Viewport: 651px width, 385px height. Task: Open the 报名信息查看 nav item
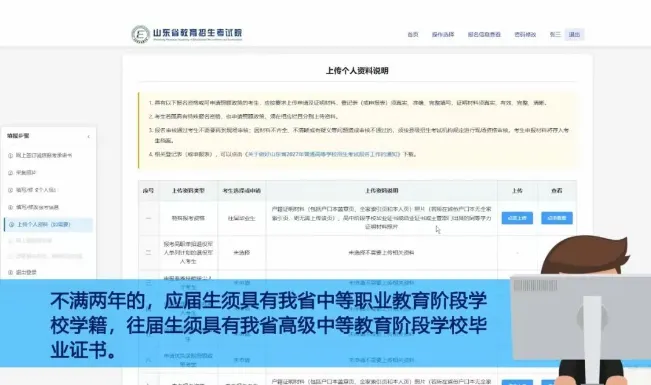pyautogui.click(x=484, y=34)
